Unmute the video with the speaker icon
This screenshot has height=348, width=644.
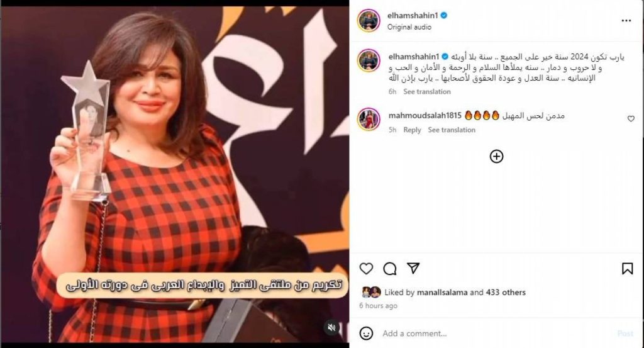[332, 327]
